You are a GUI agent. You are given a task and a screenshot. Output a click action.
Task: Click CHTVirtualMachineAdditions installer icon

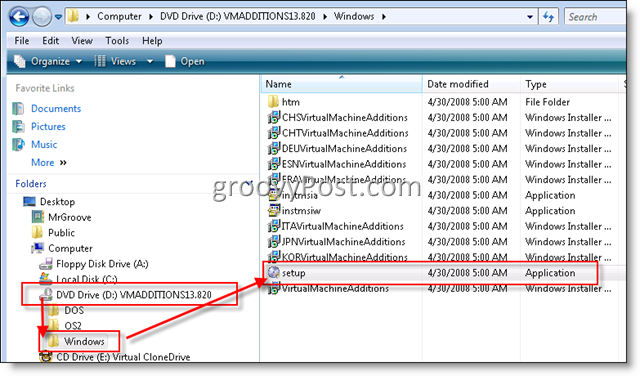coord(273,133)
